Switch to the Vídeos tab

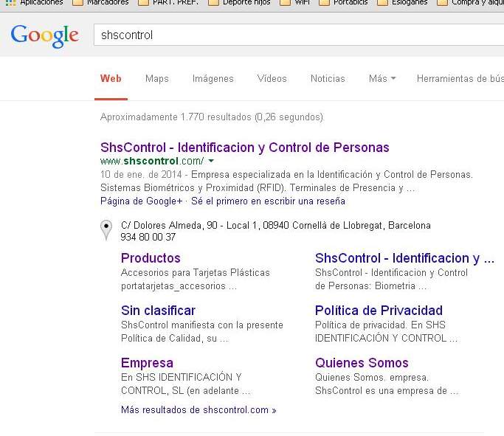tap(272, 78)
